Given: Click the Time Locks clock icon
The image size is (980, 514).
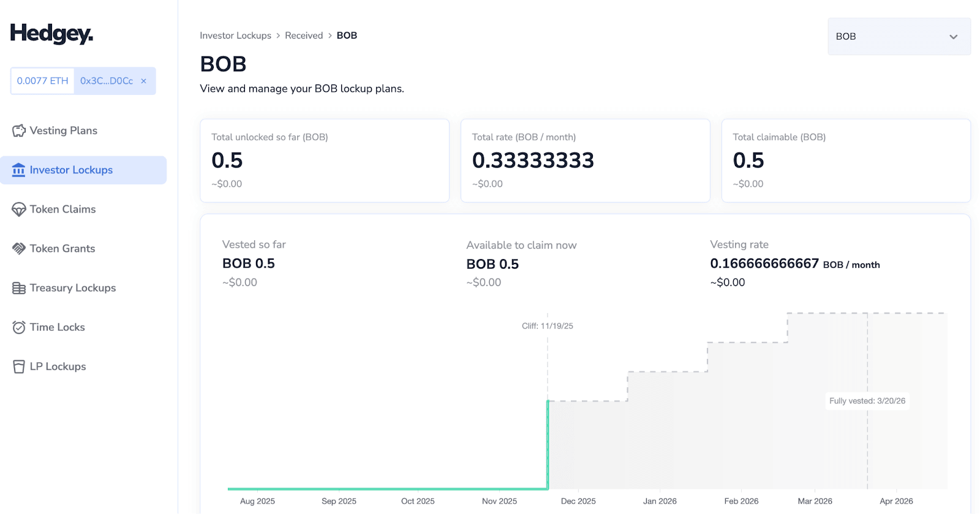Looking at the screenshot, I should pyautogui.click(x=19, y=327).
